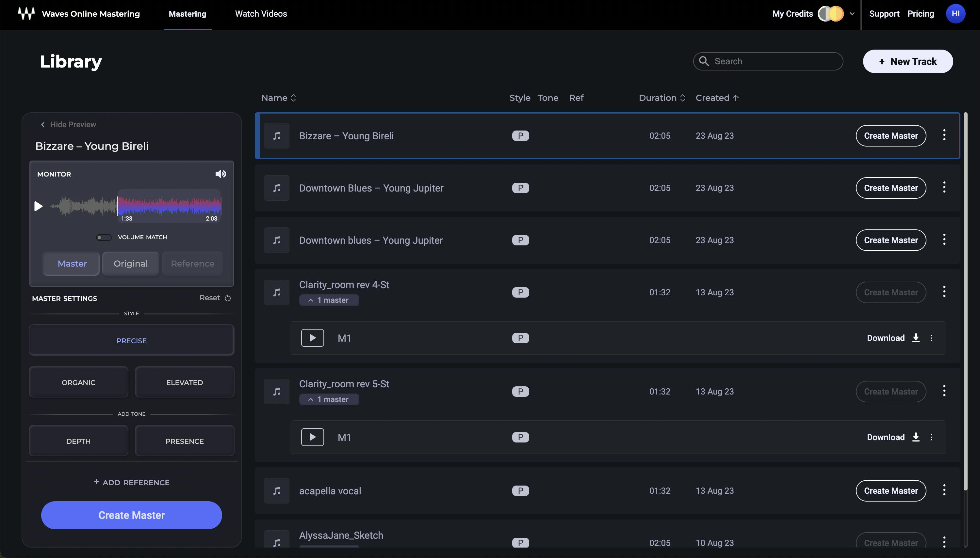
Task: Open the HI user avatar
Action: [955, 14]
